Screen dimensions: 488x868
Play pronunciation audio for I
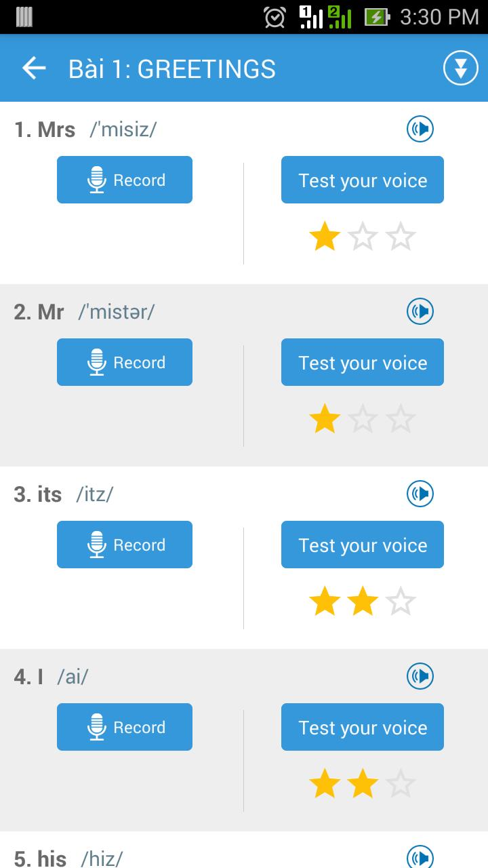click(420, 676)
